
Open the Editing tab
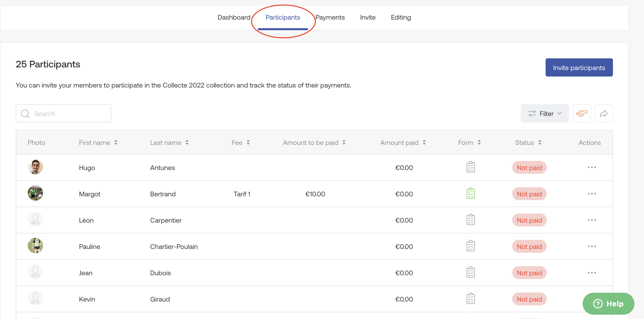401,17
